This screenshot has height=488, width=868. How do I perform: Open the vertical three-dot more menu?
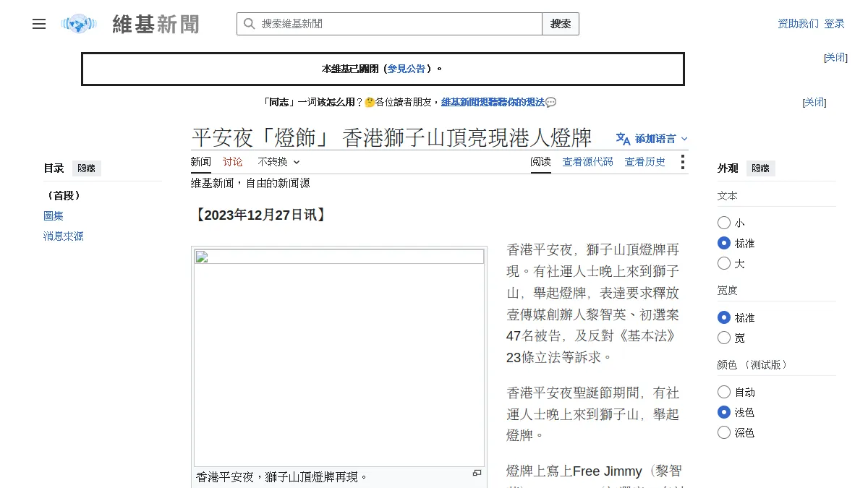(682, 162)
